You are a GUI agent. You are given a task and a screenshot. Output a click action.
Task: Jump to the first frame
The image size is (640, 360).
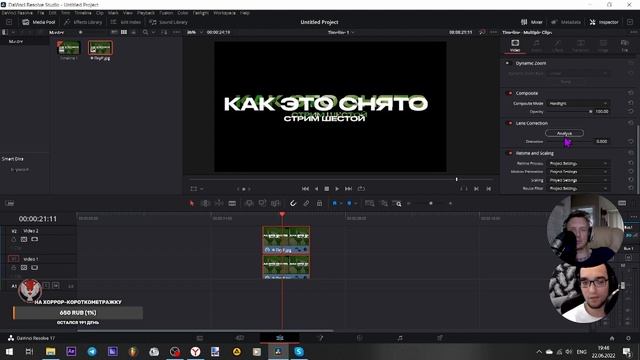(305, 189)
